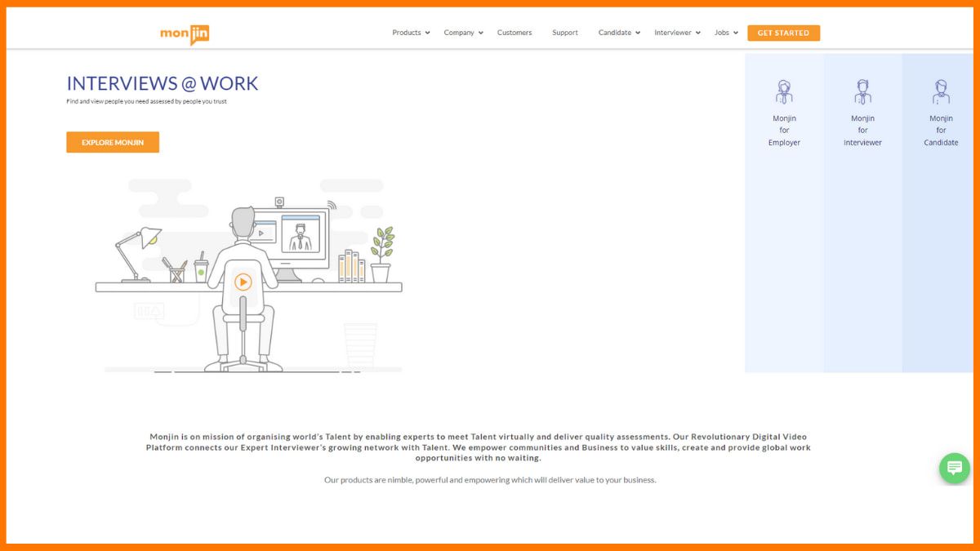
Task: Open the Interviewer dropdown
Action: pyautogui.click(x=674, y=33)
